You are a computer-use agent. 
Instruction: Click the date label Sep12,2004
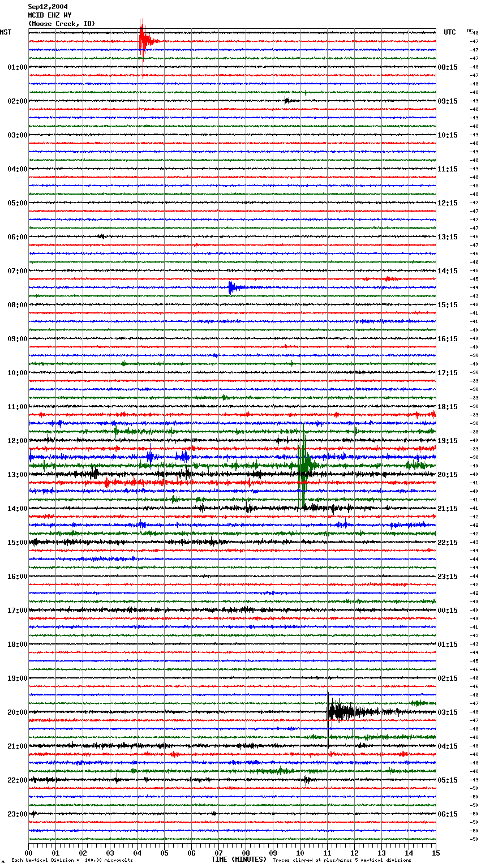click(48, 7)
